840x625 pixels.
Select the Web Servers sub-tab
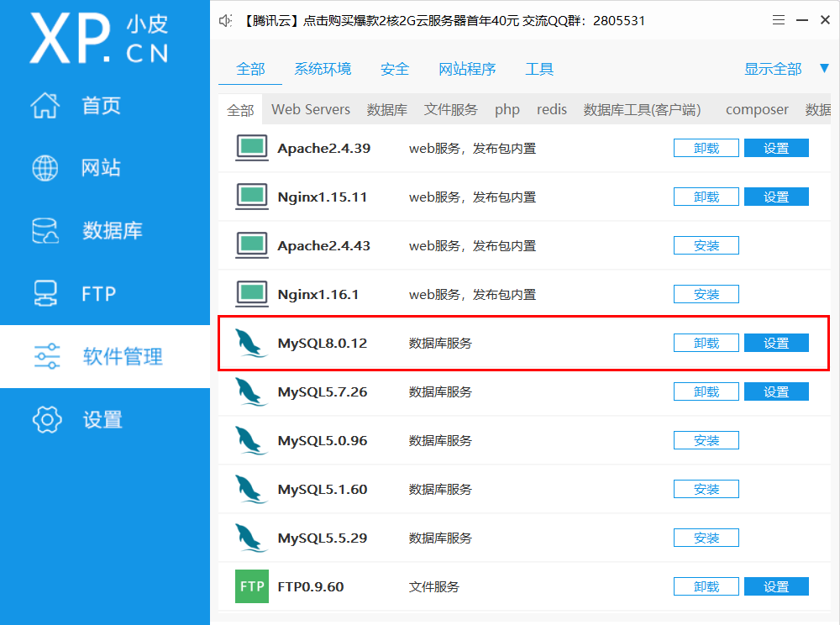[x=311, y=109]
